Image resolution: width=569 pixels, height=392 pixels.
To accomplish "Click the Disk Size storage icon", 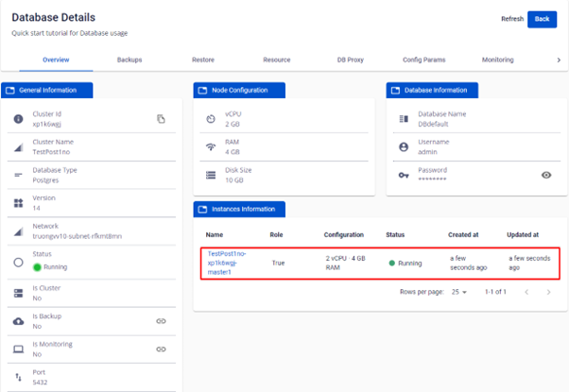I will coord(211,175).
